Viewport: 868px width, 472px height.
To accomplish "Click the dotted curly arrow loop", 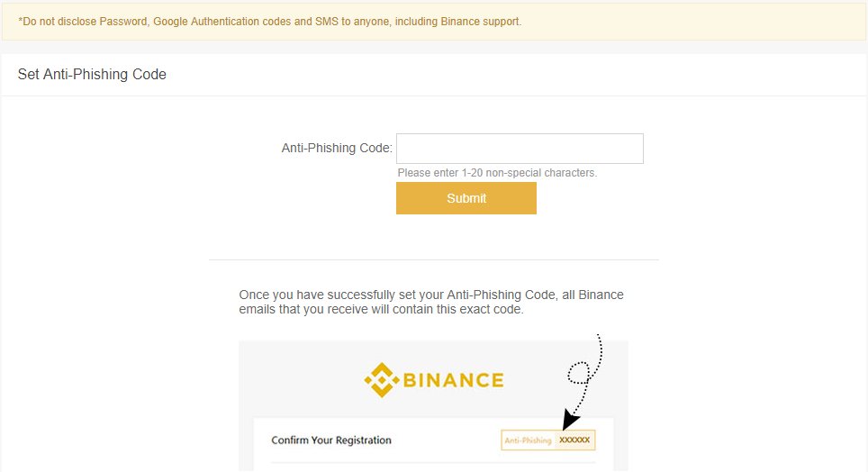I will point(579,373).
